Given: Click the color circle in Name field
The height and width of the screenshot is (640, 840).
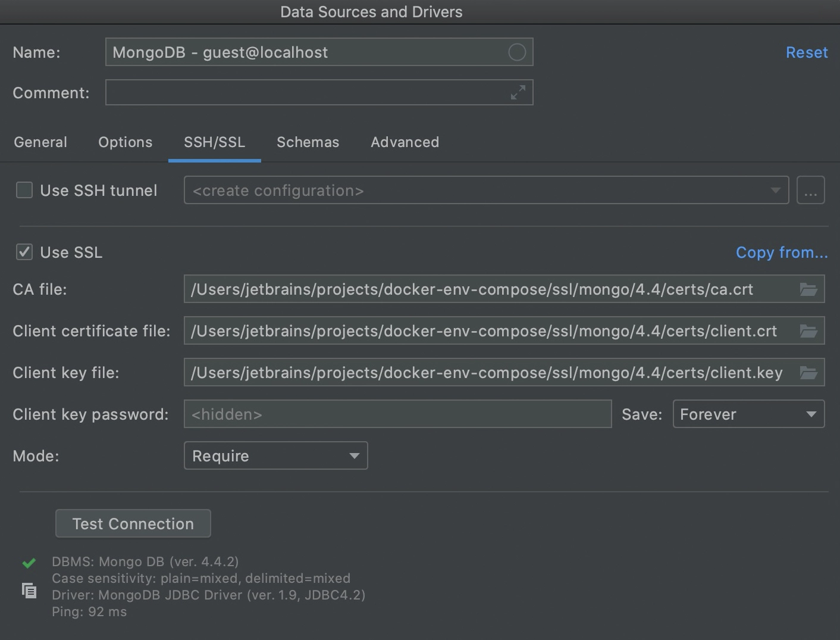Looking at the screenshot, I should 517,52.
